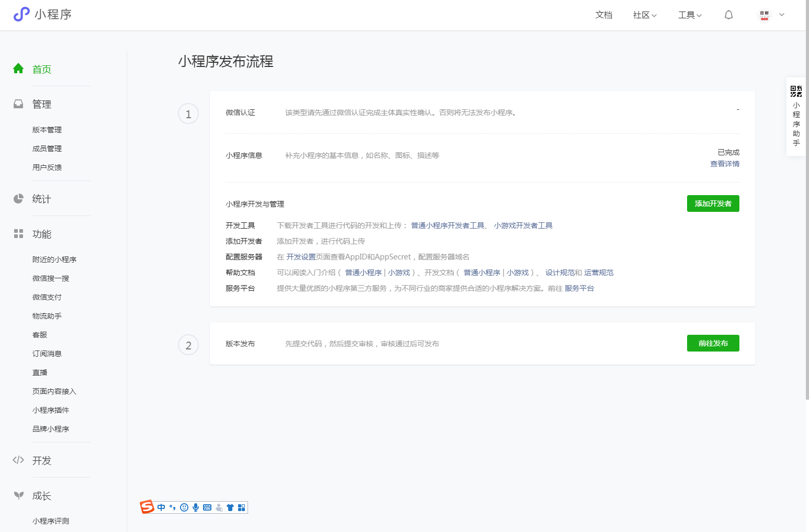
Task: Open the 查看详情 link
Action: pos(725,164)
